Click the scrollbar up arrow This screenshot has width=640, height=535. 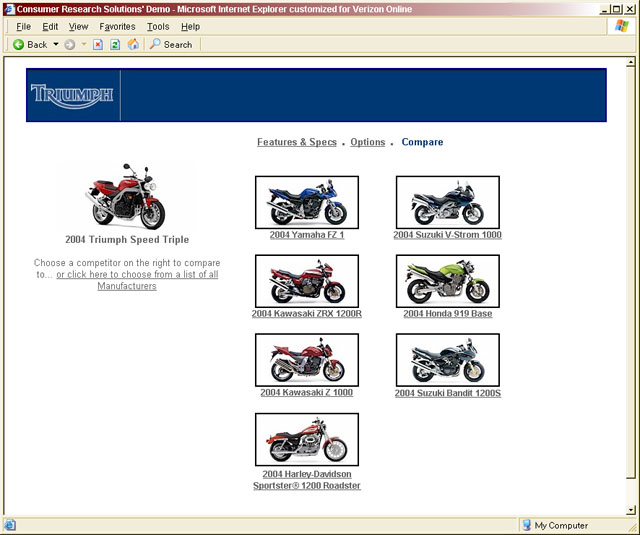[x=631, y=62]
